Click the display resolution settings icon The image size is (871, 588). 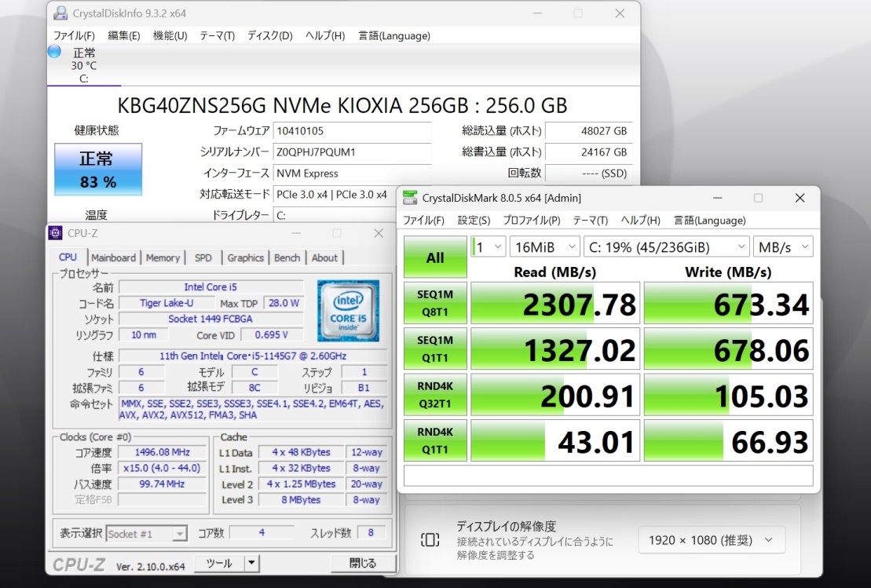[x=428, y=539]
